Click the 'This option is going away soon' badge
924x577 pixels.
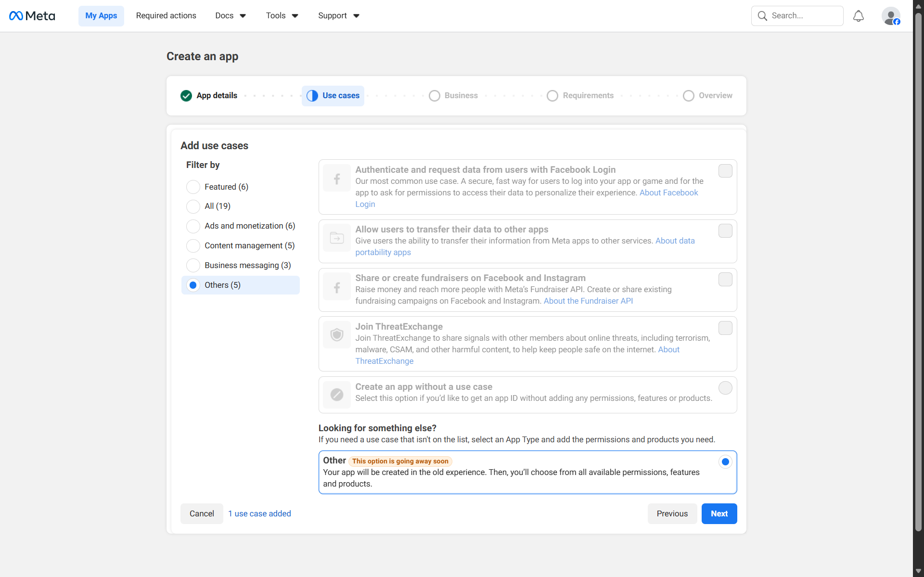(x=400, y=461)
